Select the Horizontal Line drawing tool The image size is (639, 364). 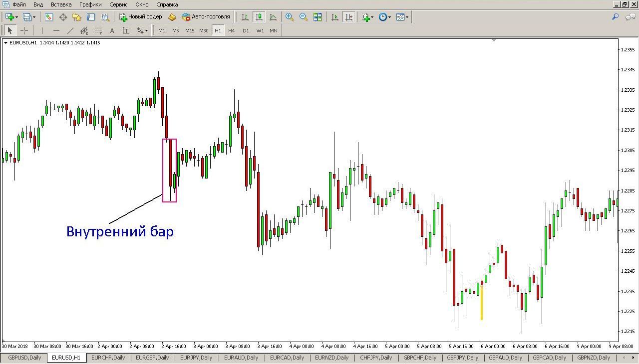tap(56, 30)
